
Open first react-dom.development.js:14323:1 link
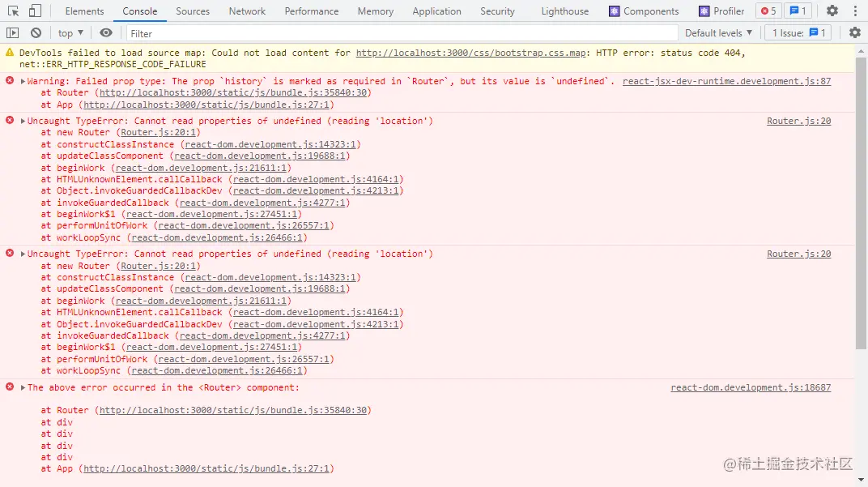pos(270,144)
